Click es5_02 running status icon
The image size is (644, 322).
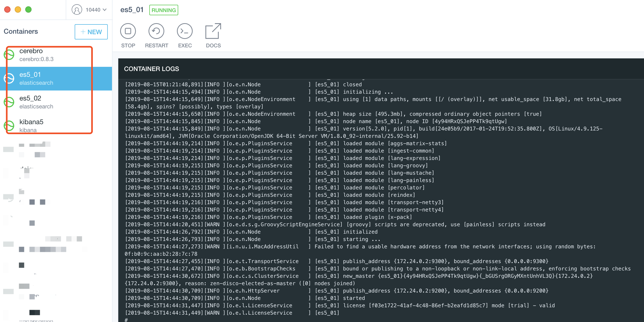coord(9,102)
